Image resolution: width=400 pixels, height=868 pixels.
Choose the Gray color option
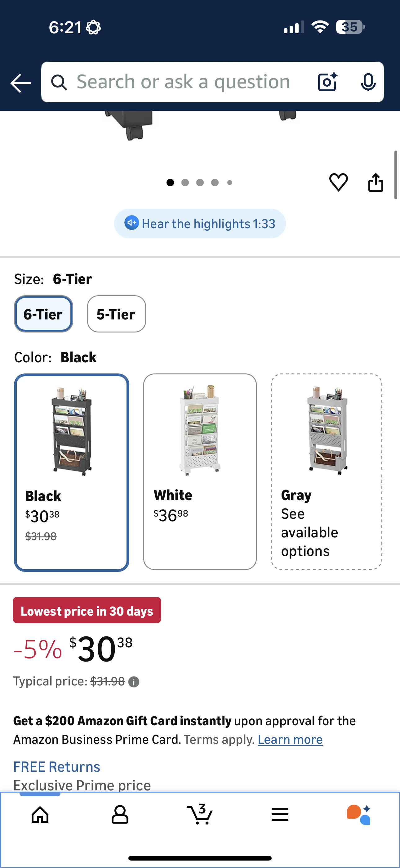point(325,472)
